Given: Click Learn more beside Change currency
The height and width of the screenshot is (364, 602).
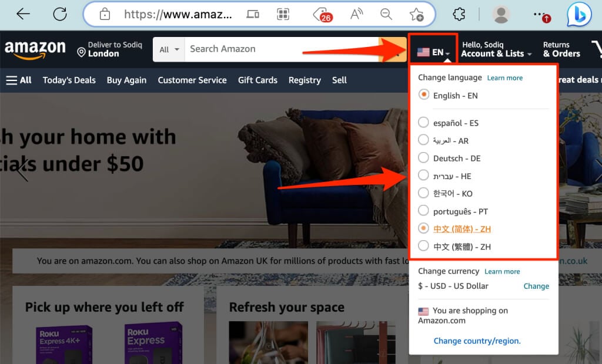Looking at the screenshot, I should pyautogui.click(x=502, y=272).
